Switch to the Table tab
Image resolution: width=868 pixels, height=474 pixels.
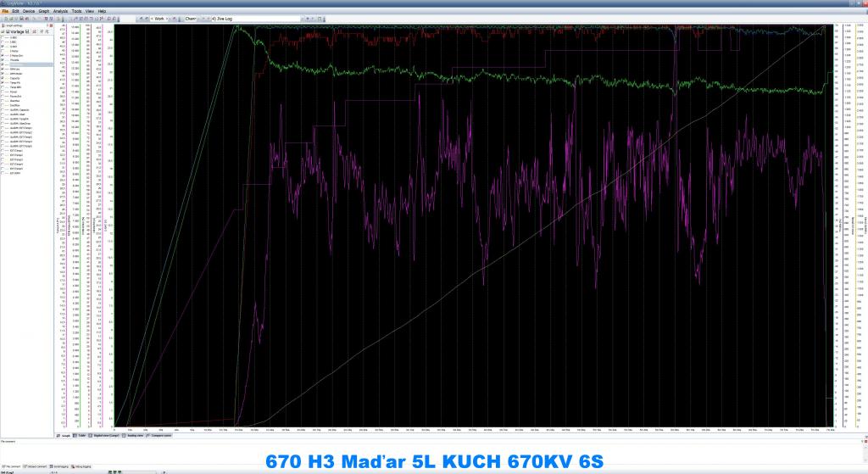pos(81,435)
